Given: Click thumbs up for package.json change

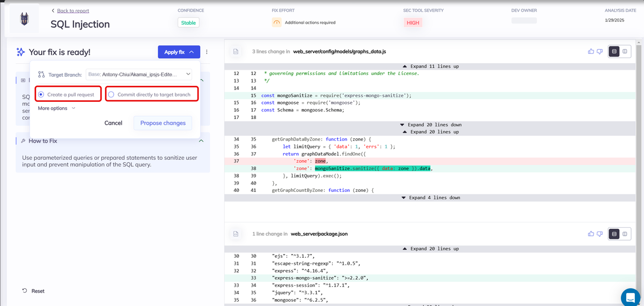Looking at the screenshot, I should [x=591, y=234].
